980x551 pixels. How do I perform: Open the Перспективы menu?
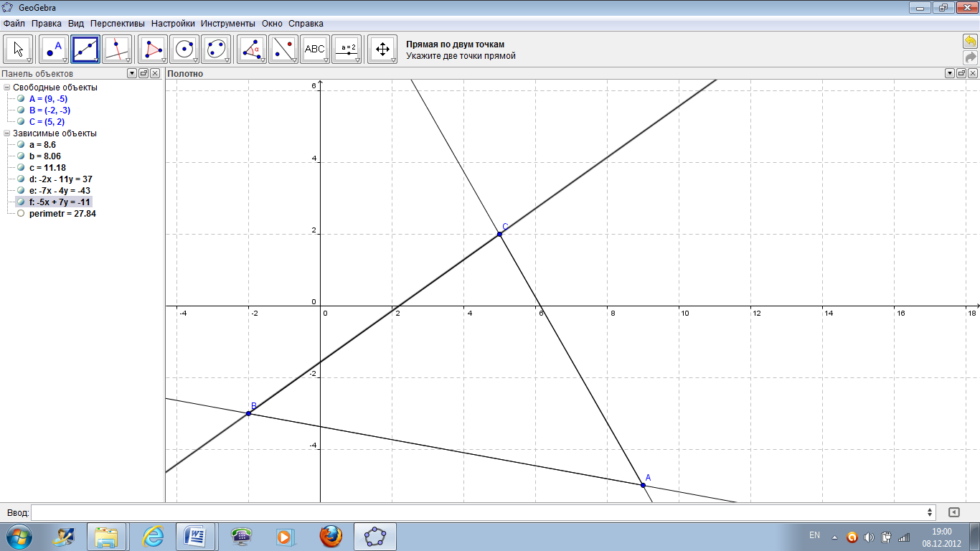pos(118,24)
